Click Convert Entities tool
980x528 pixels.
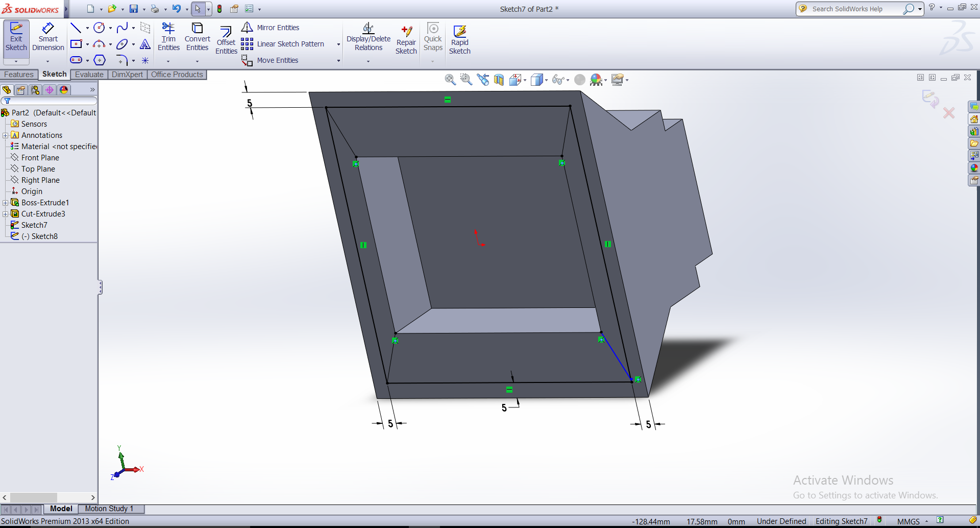(x=197, y=37)
